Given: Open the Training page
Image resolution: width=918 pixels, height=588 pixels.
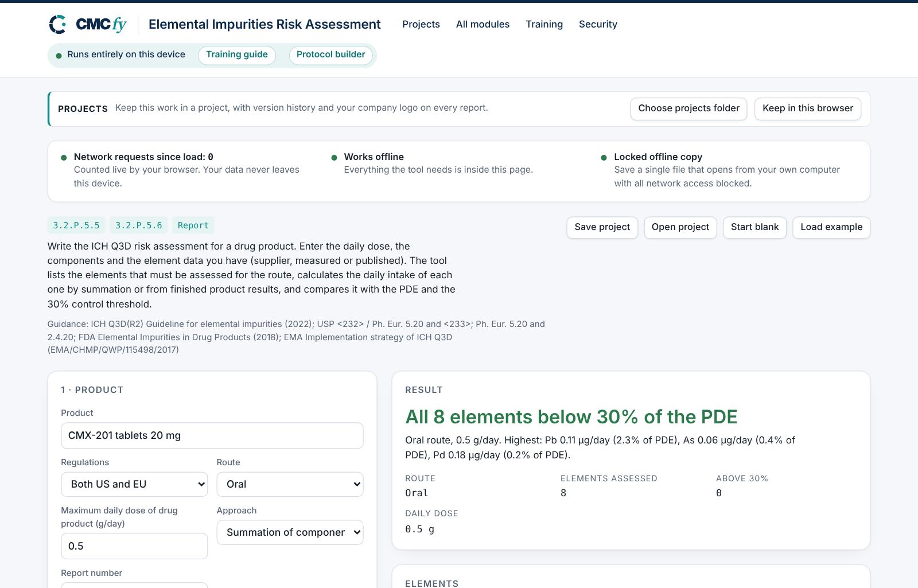Looking at the screenshot, I should click(544, 24).
